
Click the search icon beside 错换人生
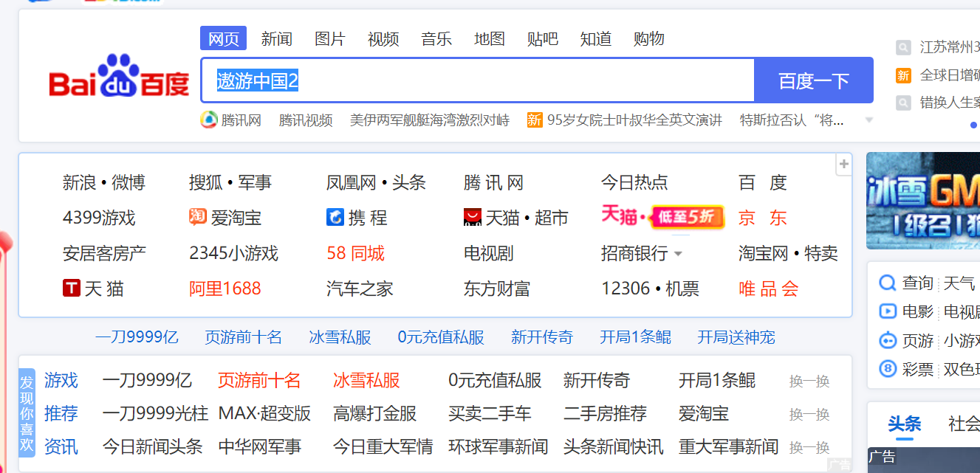click(903, 103)
